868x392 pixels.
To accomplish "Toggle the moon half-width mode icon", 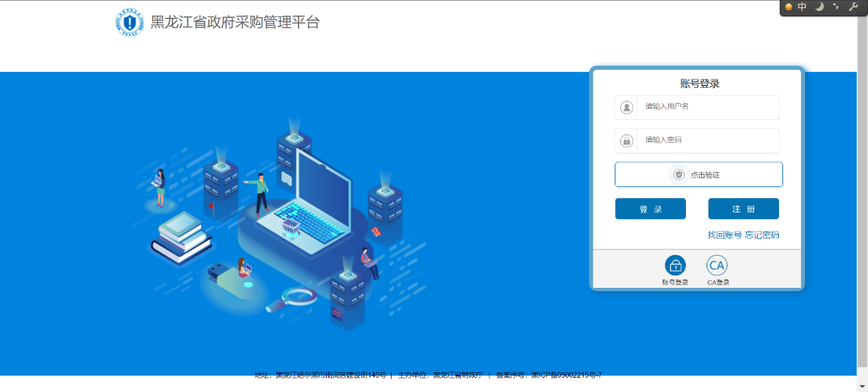I will pyautogui.click(x=819, y=7).
